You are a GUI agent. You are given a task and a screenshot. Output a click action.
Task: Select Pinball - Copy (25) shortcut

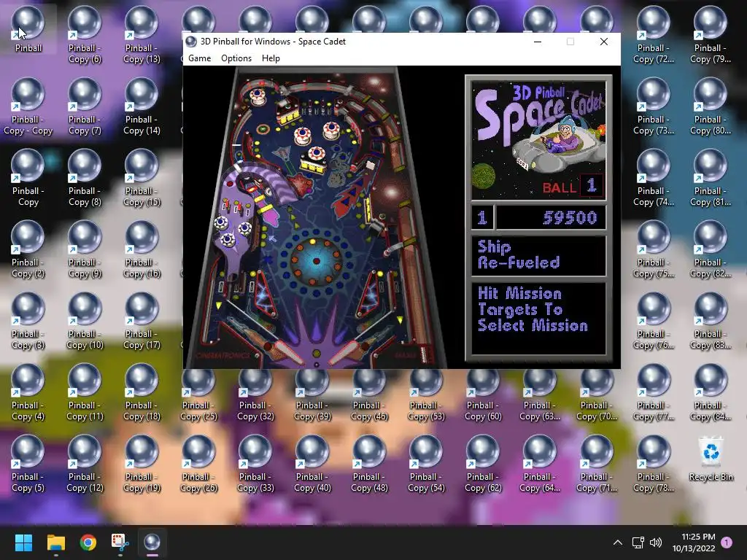198,395
